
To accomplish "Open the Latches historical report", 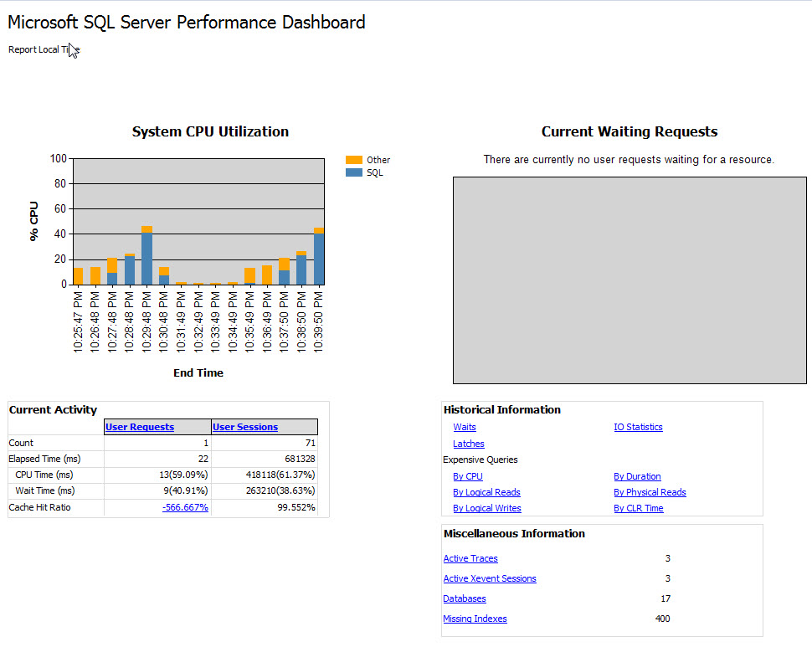I will pyautogui.click(x=468, y=444).
